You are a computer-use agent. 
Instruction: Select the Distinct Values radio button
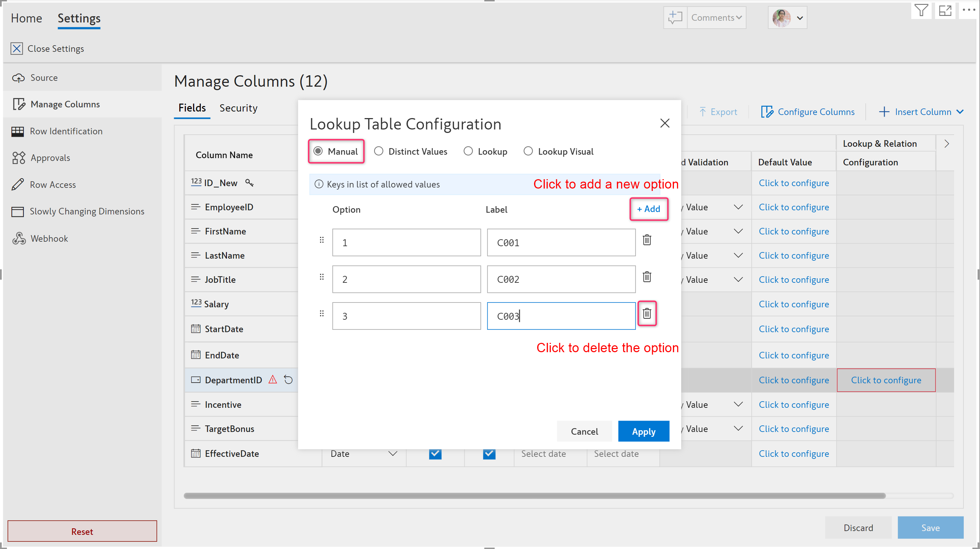(379, 151)
